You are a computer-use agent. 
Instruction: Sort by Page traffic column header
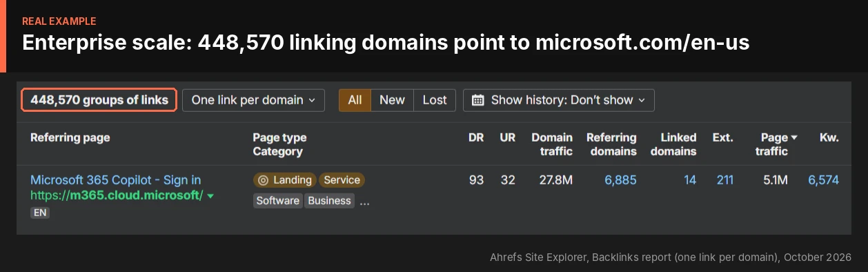pos(776,144)
